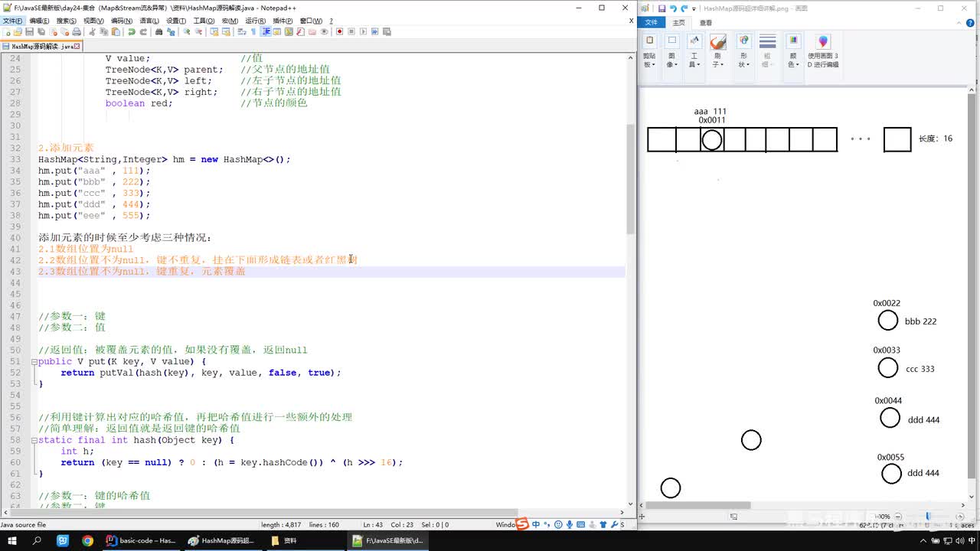The height and width of the screenshot is (551, 980).
Task: Click the Cut scissors icon in Notepad++
Action: [x=93, y=32]
